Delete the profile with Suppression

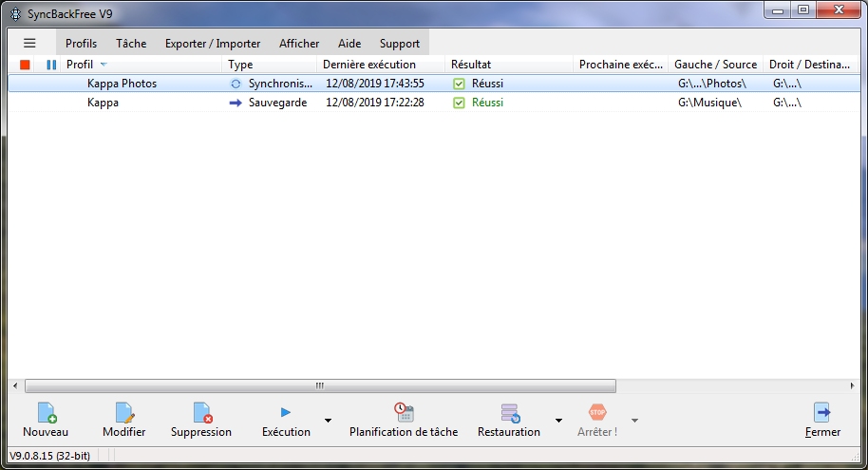click(x=201, y=421)
